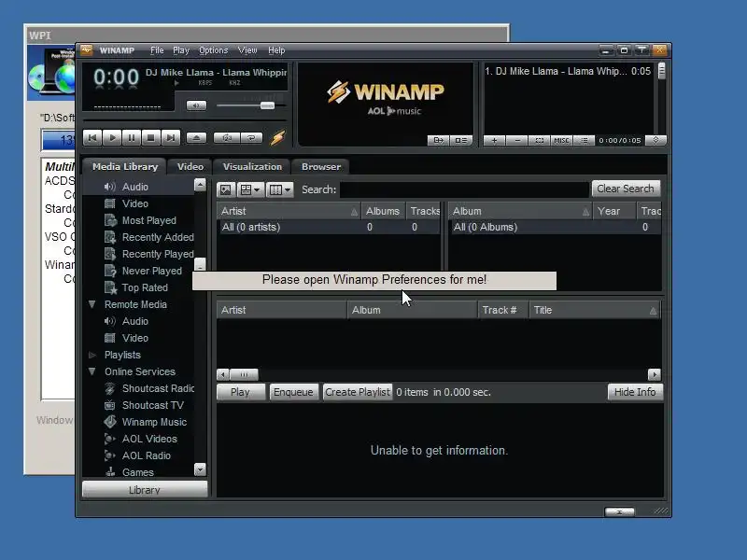Click the Eject open file button
Image resolution: width=747 pixels, height=560 pixels.
point(196,138)
